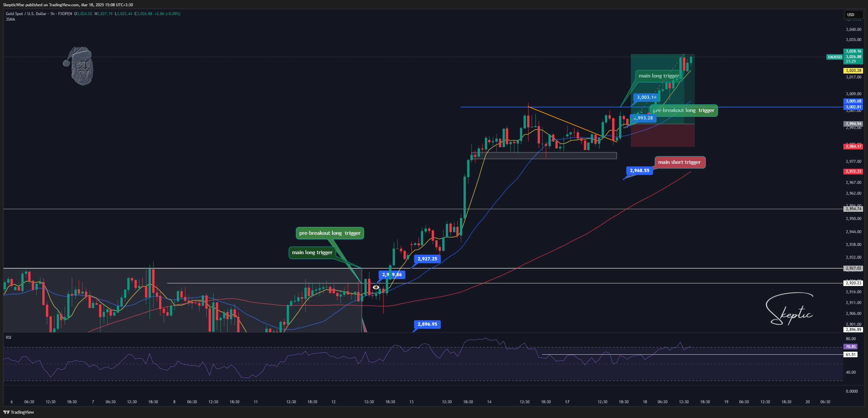The width and height of the screenshot is (868, 418).
Task: Select the 'main short trigger' callout
Action: coord(679,162)
